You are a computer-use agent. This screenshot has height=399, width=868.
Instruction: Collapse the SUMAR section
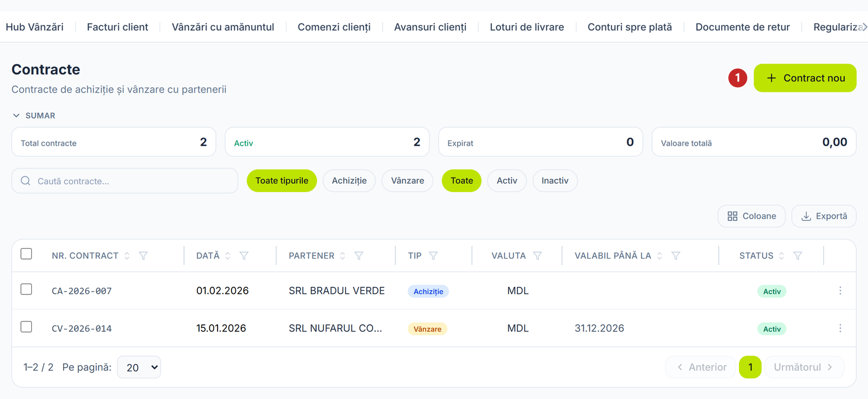(x=34, y=116)
